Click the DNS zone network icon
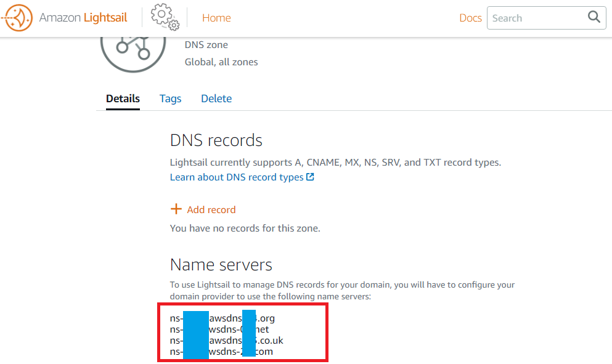Screen dimensions: 612x364 point(133,51)
